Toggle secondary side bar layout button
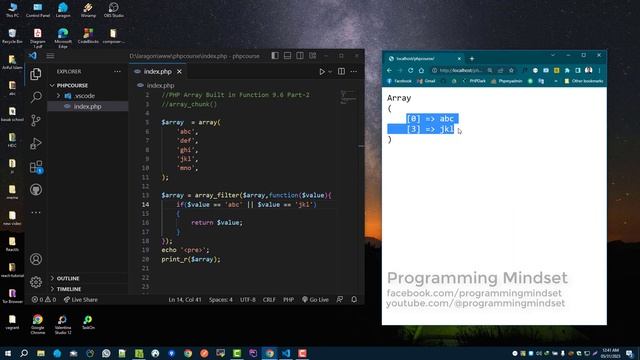The height and width of the screenshot is (360, 640). click(x=300, y=56)
